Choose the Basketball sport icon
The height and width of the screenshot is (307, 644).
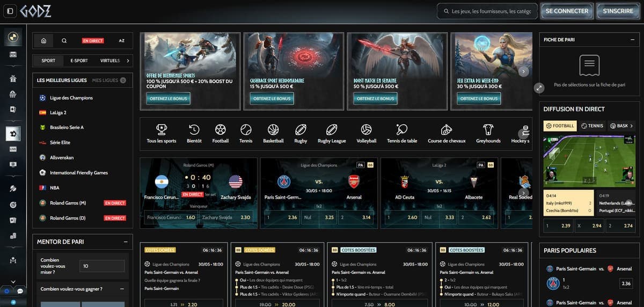[x=273, y=129]
